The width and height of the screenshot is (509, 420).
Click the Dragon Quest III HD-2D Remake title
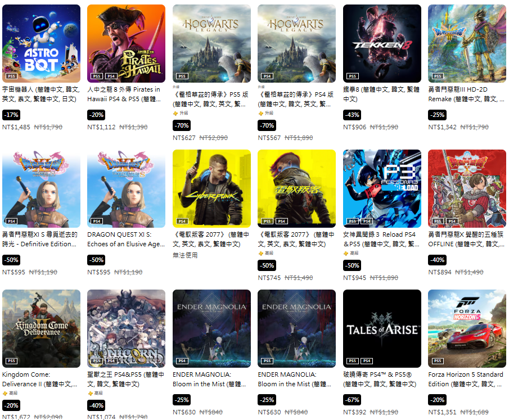point(466,94)
